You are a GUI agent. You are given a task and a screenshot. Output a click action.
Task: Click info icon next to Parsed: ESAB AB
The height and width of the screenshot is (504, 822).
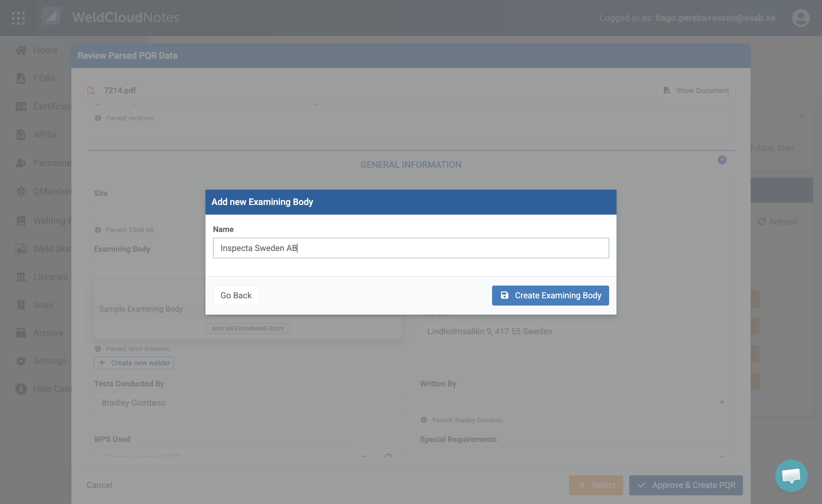[98, 230]
